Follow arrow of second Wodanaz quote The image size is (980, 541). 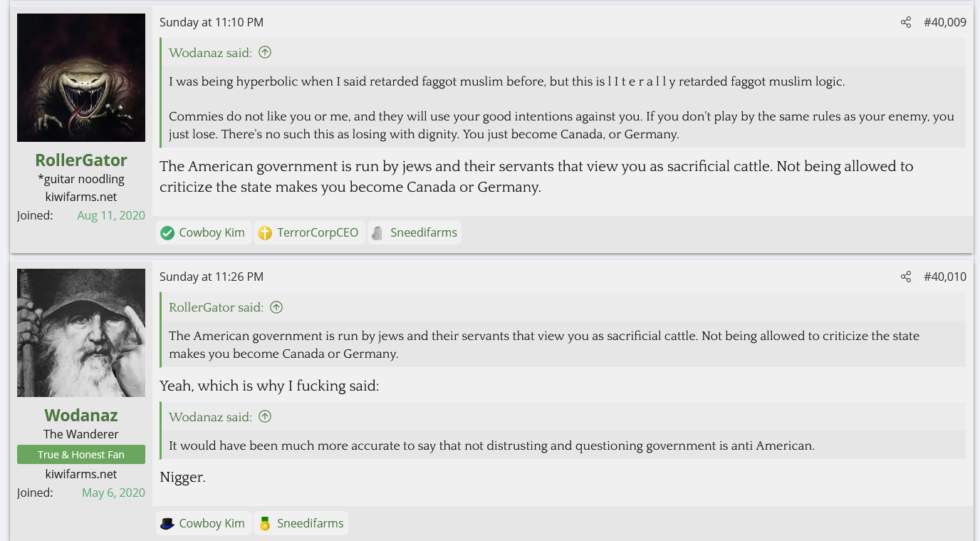click(x=265, y=416)
